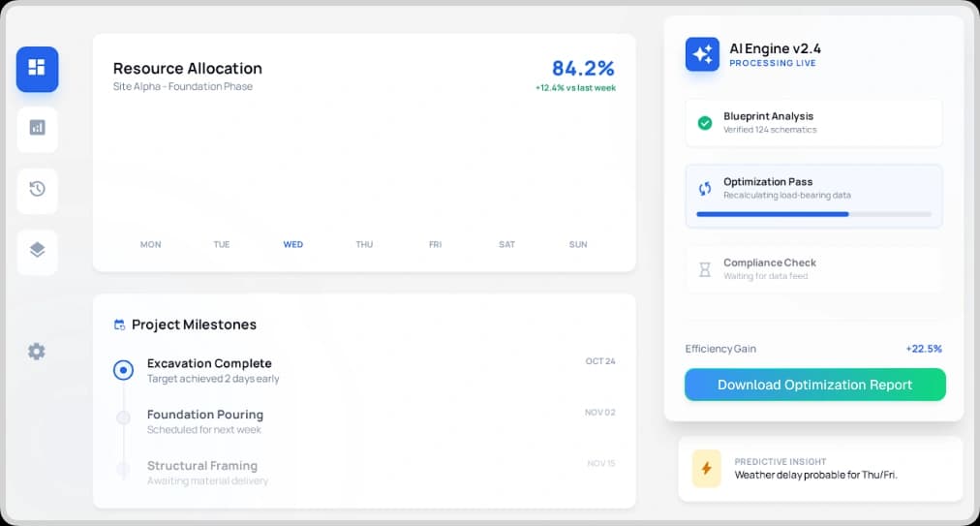Select FRI on the chart axis
Screen dimensions: 980x526
click(436, 244)
